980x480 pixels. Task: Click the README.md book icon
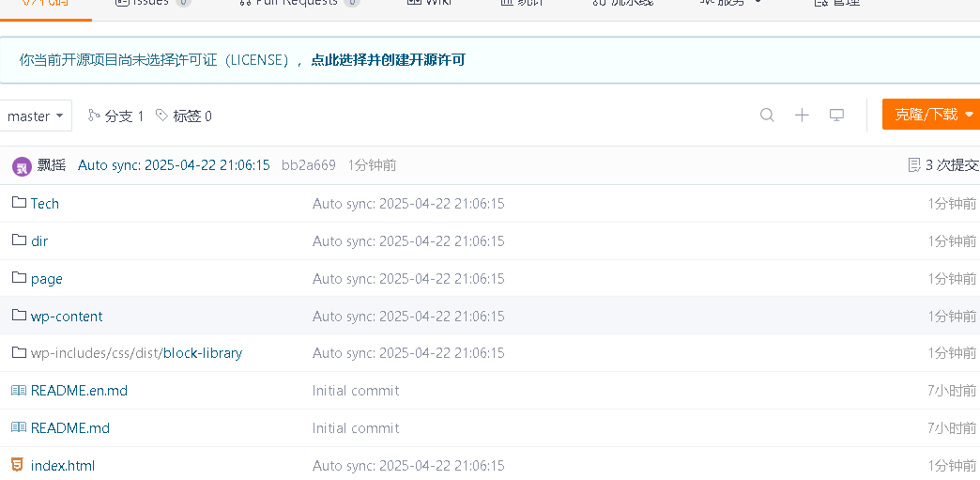[x=19, y=427]
